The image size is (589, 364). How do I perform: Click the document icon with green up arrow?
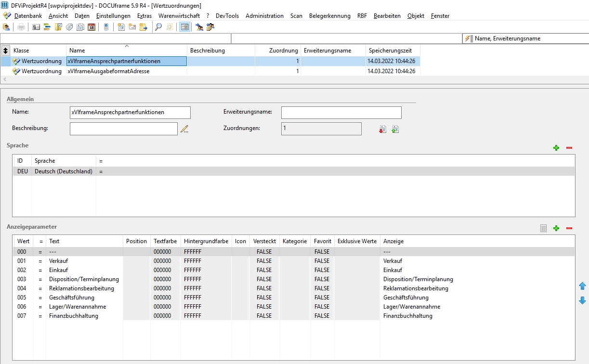click(395, 129)
